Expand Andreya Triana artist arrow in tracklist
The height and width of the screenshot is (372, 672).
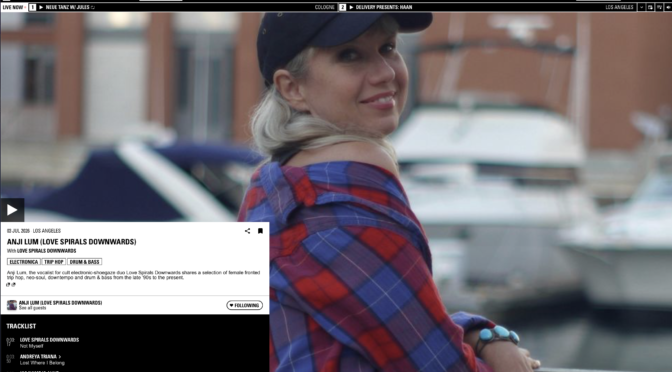(x=60, y=357)
